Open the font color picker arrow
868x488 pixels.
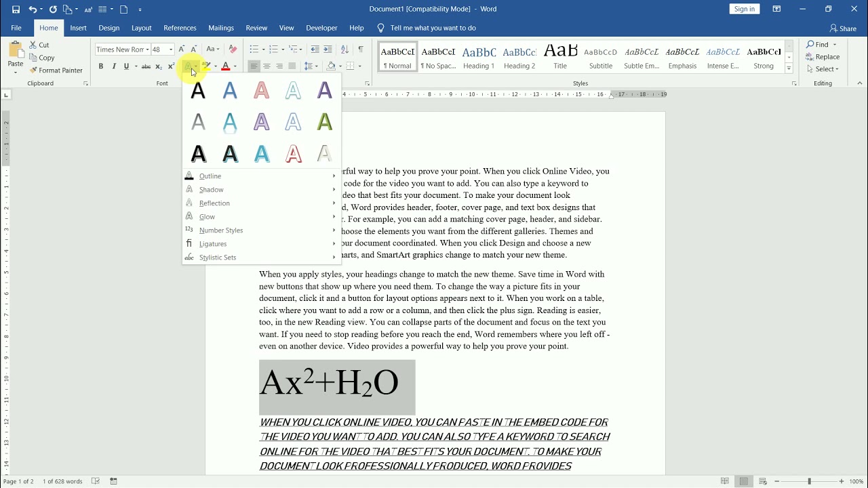235,66
